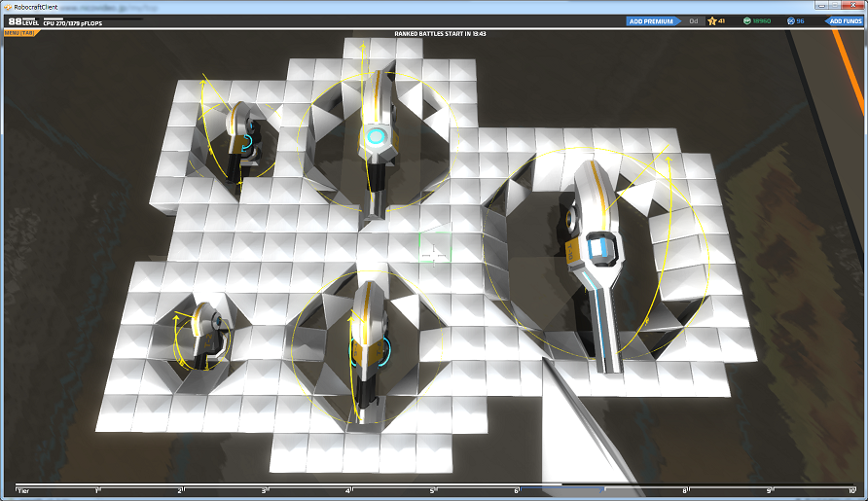Click Tier 5 marker on tier bar
The height and width of the screenshot is (501, 868).
(x=432, y=490)
